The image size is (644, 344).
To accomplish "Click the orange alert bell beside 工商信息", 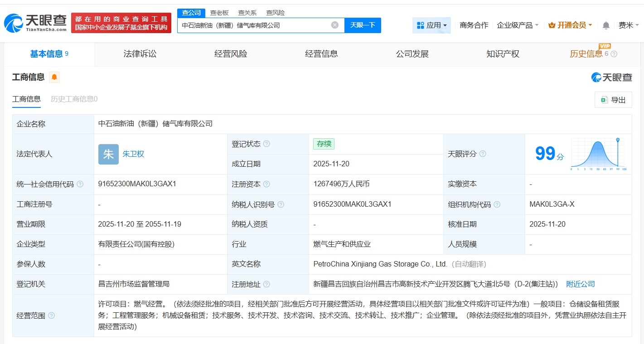I will pyautogui.click(x=54, y=78).
